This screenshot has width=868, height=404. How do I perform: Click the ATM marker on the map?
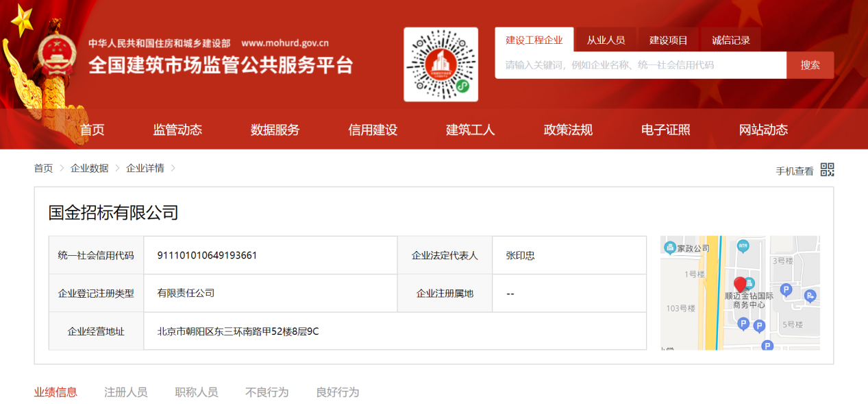pyautogui.click(x=743, y=246)
